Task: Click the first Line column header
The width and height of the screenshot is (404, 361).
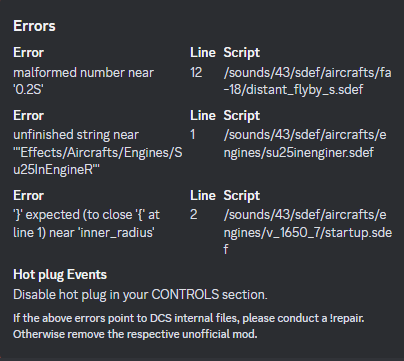Action: click(203, 52)
